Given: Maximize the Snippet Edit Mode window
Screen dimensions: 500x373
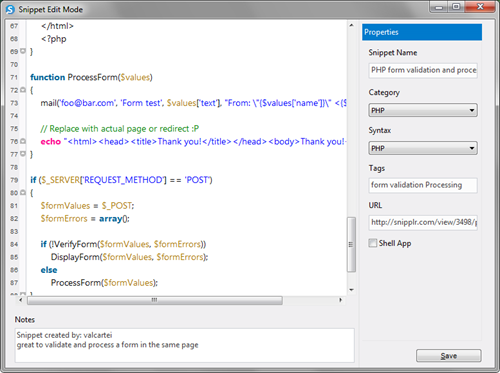Looking at the screenshot, I should coord(456,7).
